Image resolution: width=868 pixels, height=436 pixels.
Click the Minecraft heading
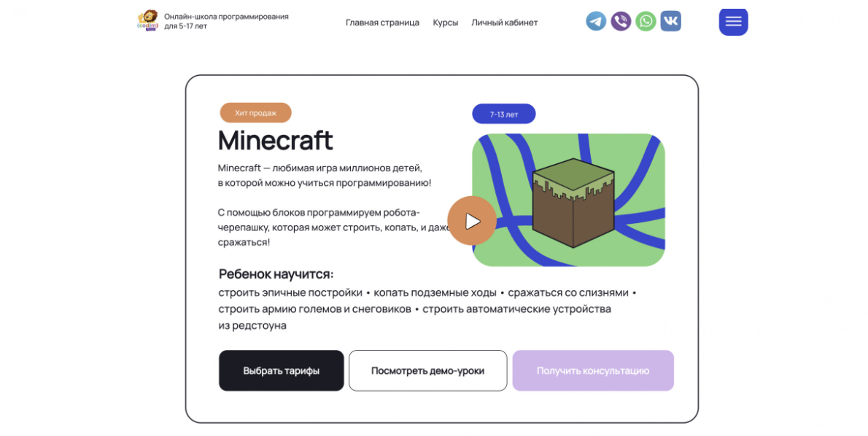[x=275, y=140]
